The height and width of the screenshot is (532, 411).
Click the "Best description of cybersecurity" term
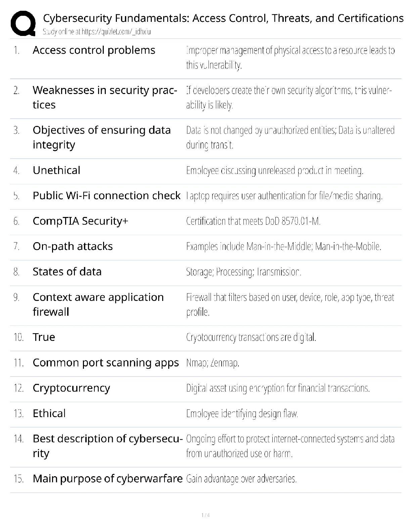tap(107, 446)
